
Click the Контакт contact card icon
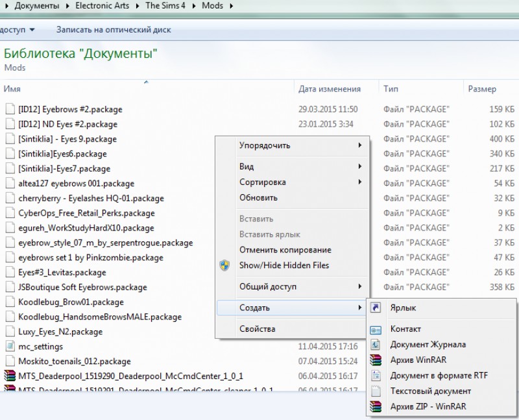tap(376, 329)
